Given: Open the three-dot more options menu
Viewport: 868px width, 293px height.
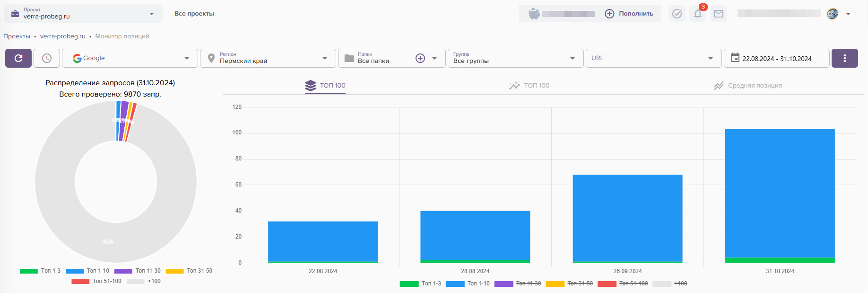Looking at the screenshot, I should pos(844,58).
